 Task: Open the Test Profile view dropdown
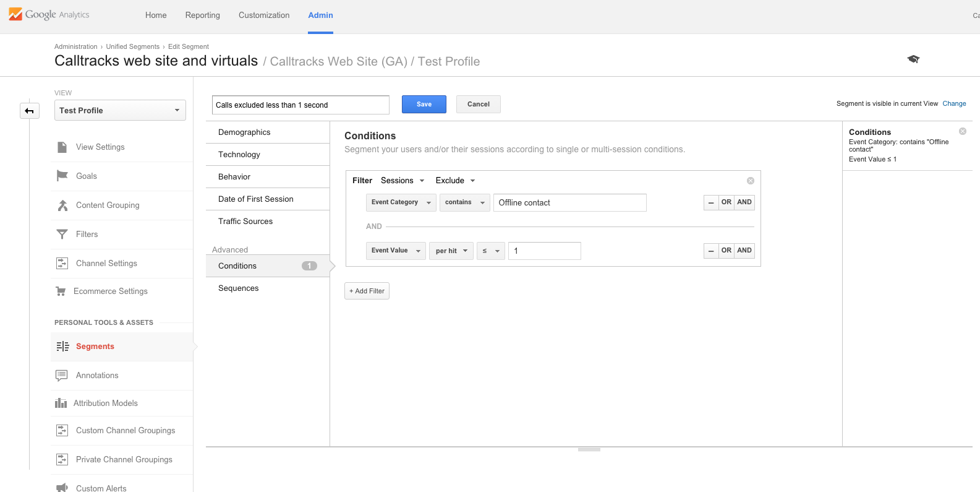click(120, 110)
